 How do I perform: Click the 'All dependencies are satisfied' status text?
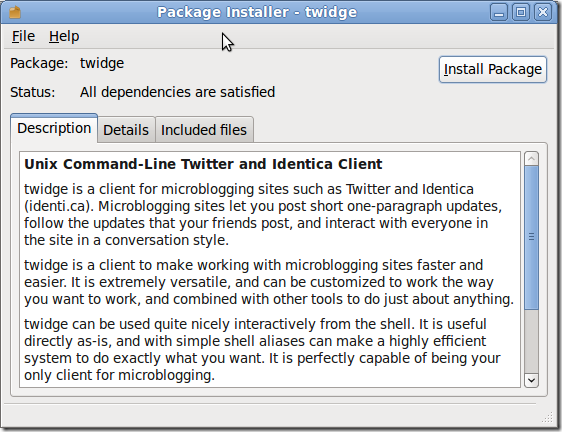coord(177,92)
